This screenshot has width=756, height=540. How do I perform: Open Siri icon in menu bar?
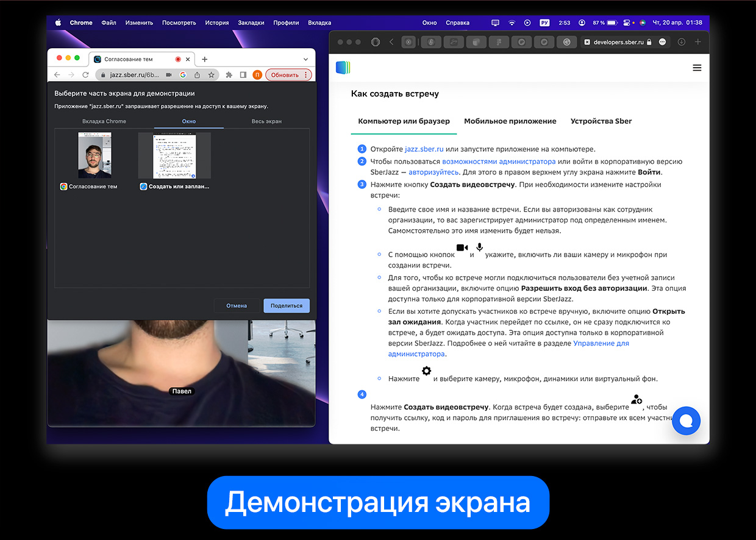point(643,23)
